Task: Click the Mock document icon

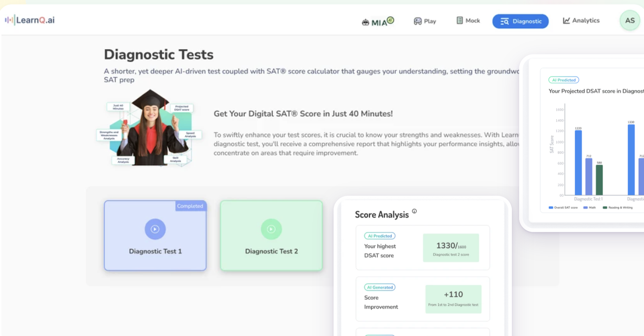Action: point(460,20)
